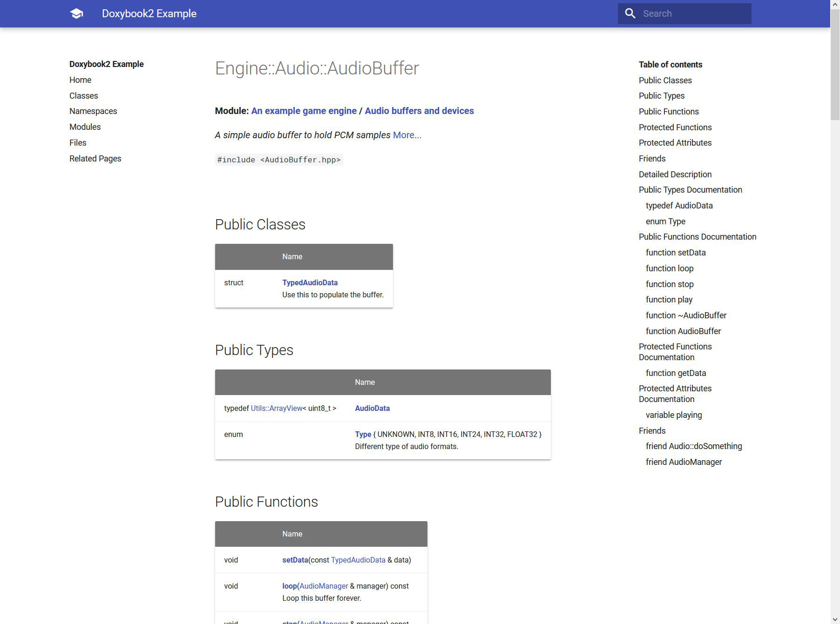The height and width of the screenshot is (624, 840).
Task: Click the Engine::Audio::AudioBuffer page title
Action: pos(317,68)
